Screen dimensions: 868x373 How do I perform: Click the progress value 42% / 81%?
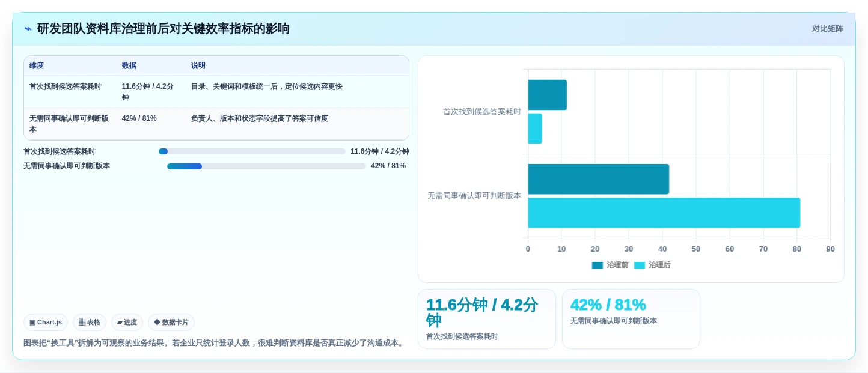[x=388, y=166]
